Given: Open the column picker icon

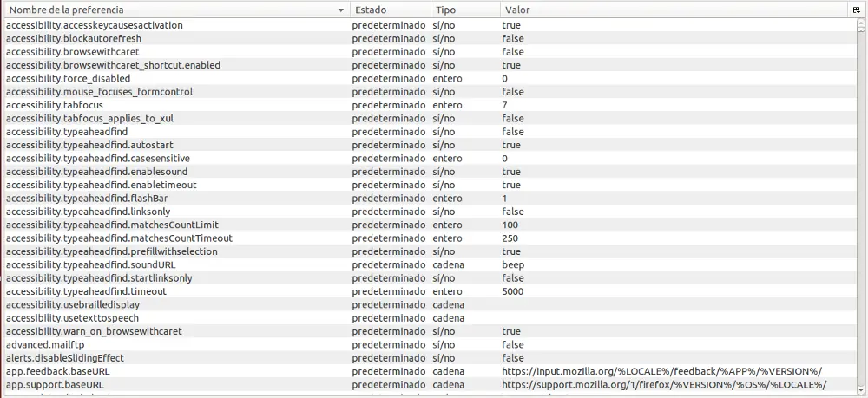Looking at the screenshot, I should click(x=856, y=10).
